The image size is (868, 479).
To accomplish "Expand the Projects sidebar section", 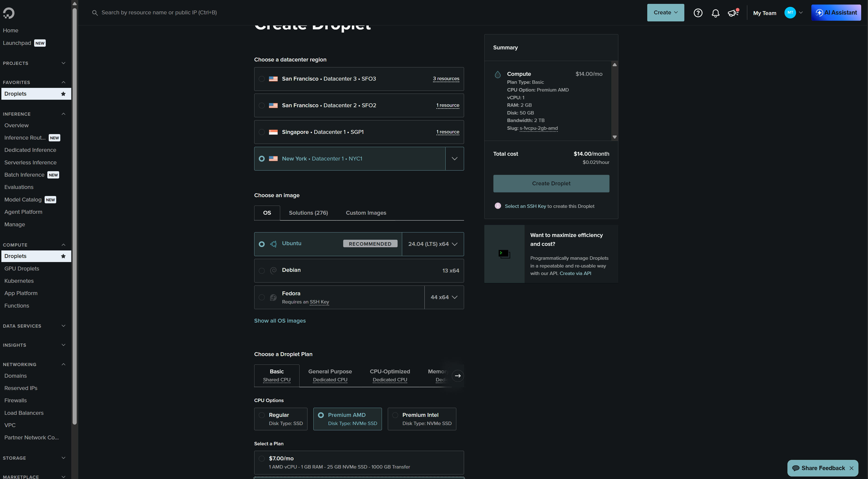I will pos(34,63).
